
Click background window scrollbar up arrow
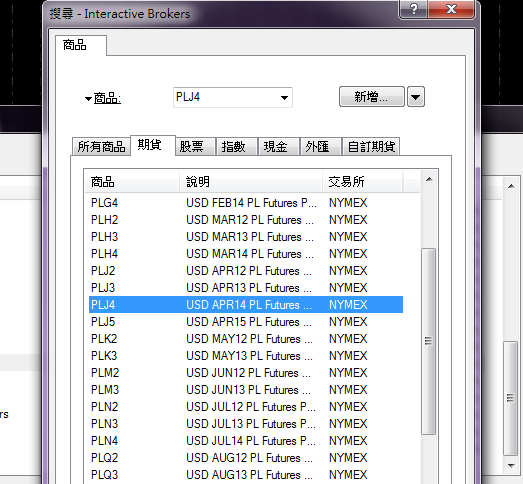point(511,186)
